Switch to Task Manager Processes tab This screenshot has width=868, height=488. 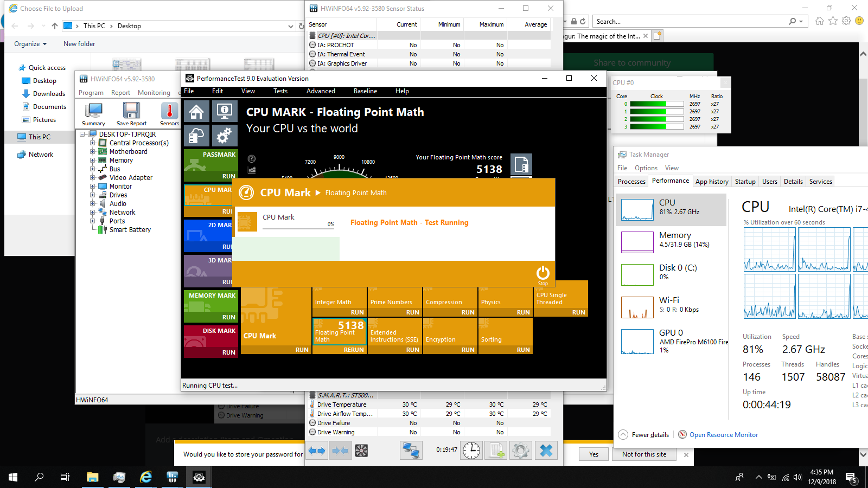point(631,182)
